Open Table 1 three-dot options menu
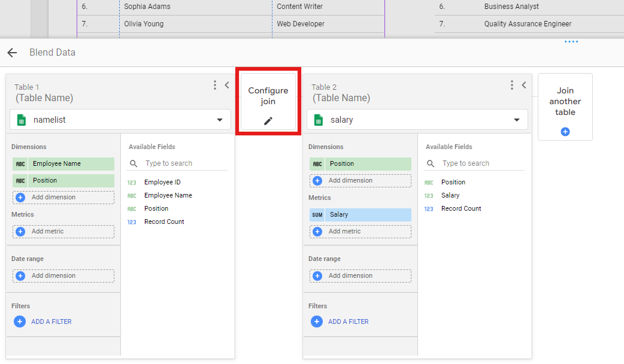This screenshot has width=624, height=364. point(215,85)
